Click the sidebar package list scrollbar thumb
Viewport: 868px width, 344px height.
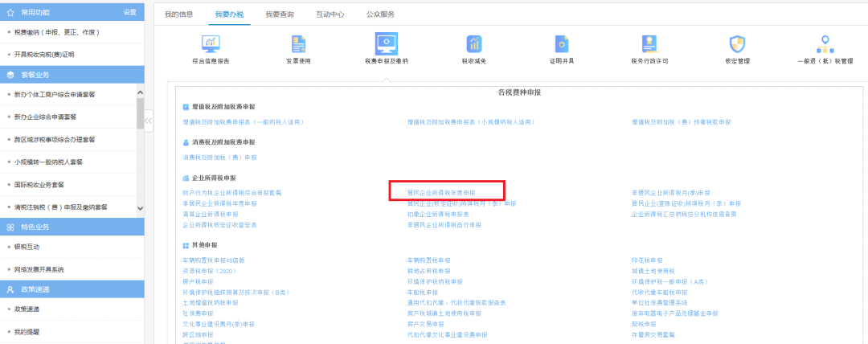[x=140, y=113]
